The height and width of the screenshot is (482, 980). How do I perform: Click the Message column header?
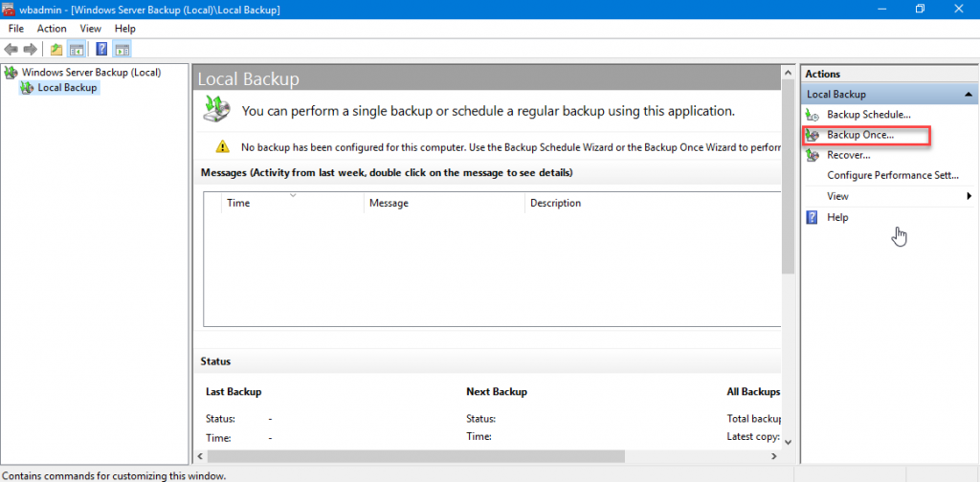pos(444,203)
